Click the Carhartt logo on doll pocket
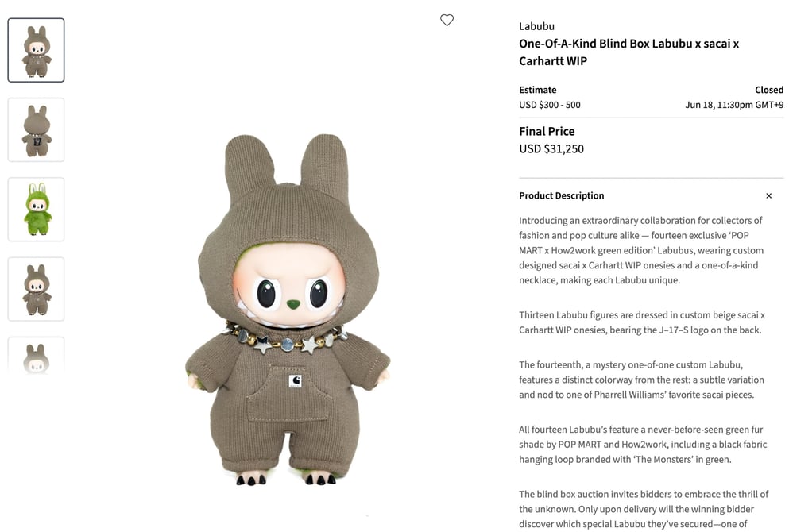Screen dimensions: 789x532 296,381
